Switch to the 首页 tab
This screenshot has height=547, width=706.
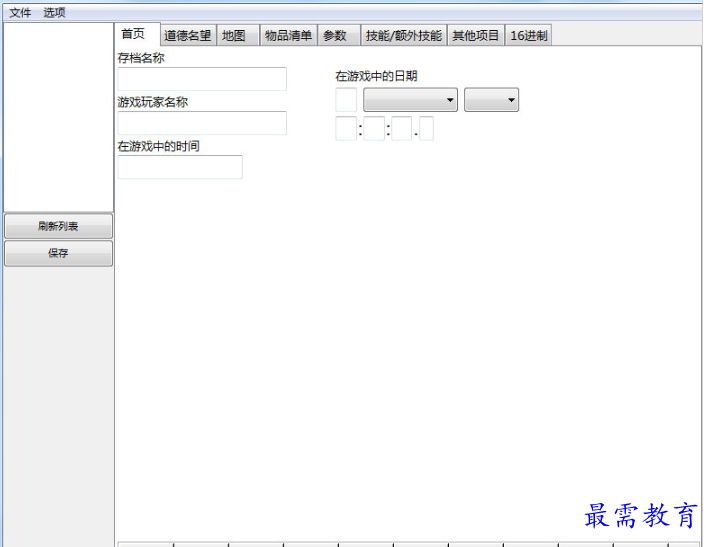coord(137,34)
